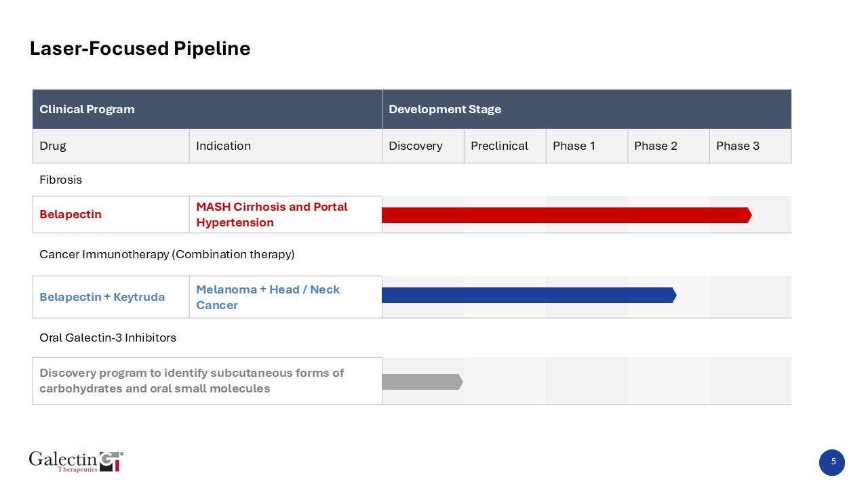
Task: Click the Laser-Focused Pipeline slide title
Action: coord(140,49)
